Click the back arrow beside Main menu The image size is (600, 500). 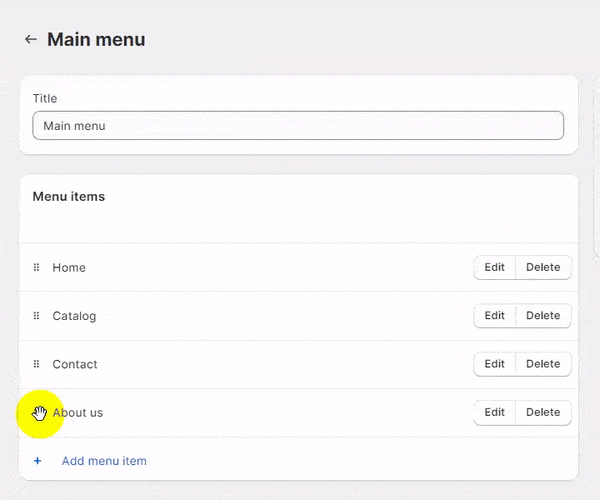[x=30, y=40]
